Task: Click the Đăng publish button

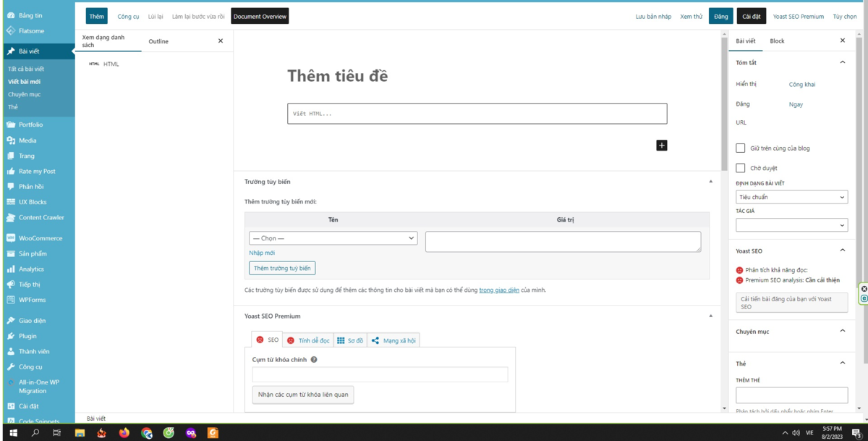Action: pyautogui.click(x=720, y=16)
